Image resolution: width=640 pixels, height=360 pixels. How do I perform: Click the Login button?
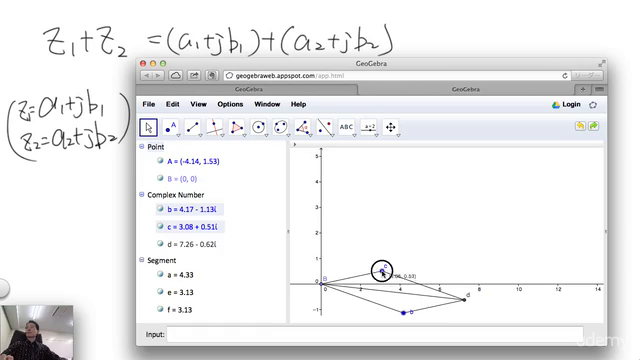click(x=566, y=104)
